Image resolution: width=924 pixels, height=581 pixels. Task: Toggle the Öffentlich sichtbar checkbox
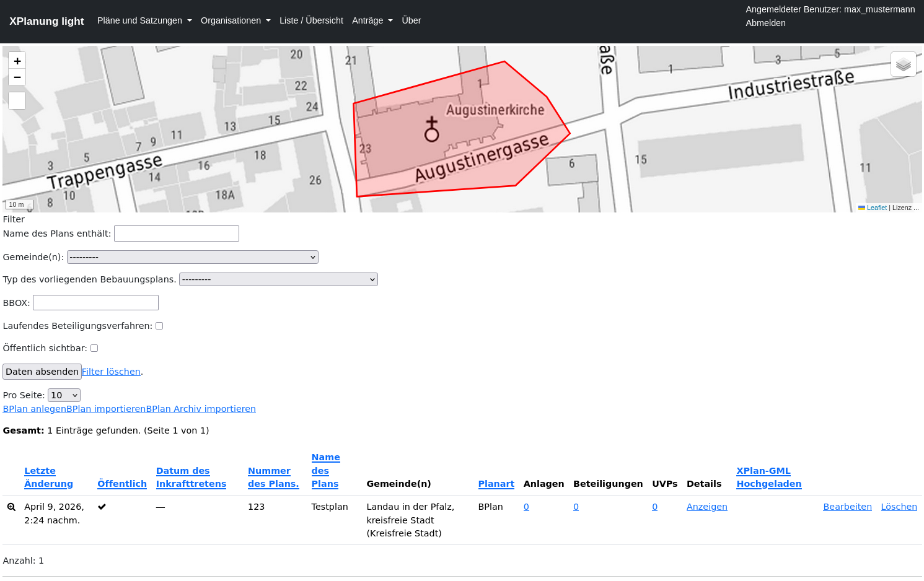click(x=94, y=348)
